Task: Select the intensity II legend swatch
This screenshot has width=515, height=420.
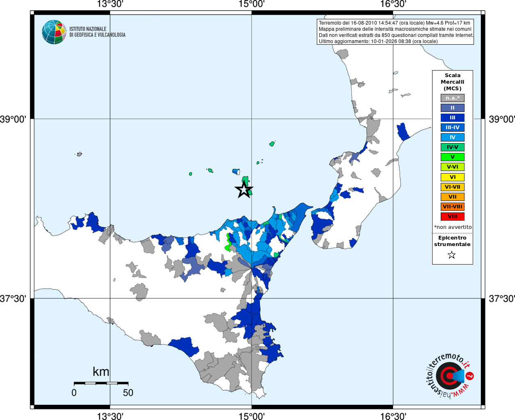Action: 452,108
